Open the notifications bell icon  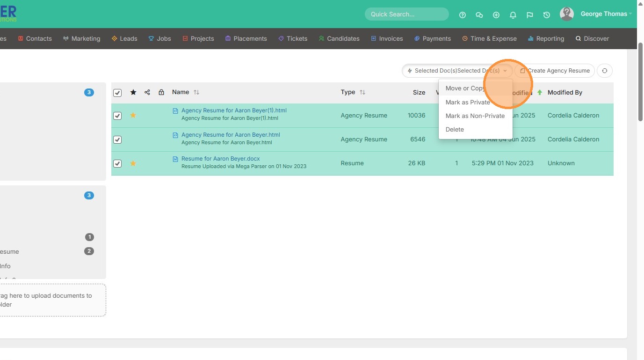click(513, 15)
